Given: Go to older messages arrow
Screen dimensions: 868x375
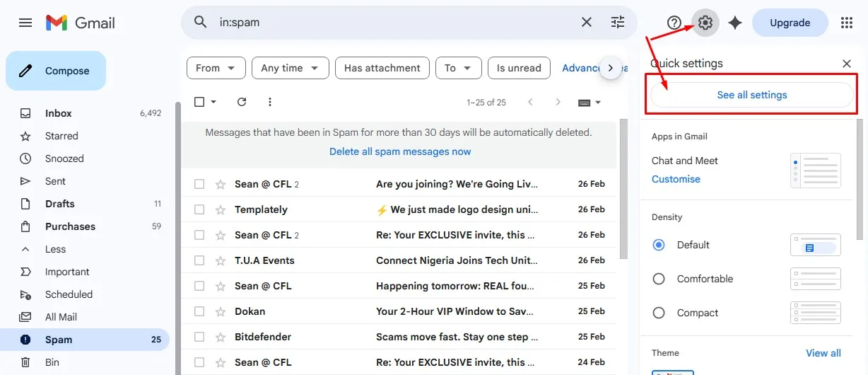Looking at the screenshot, I should [558, 102].
